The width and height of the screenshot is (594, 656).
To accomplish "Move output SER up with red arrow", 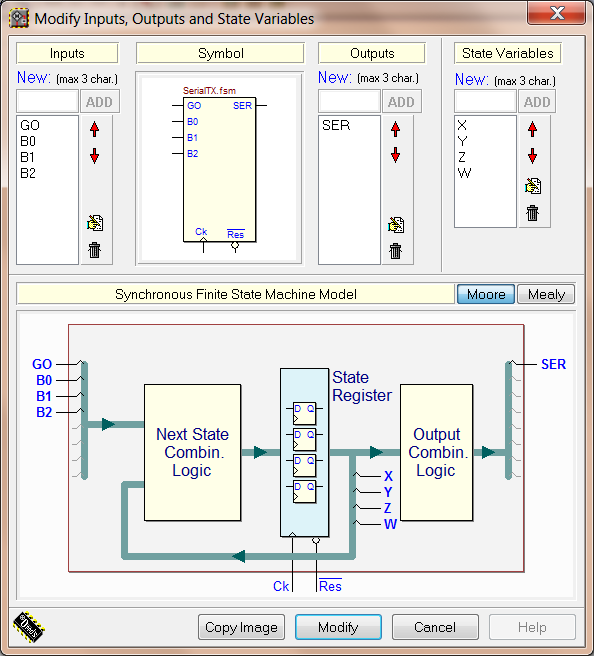I will 395,129.
